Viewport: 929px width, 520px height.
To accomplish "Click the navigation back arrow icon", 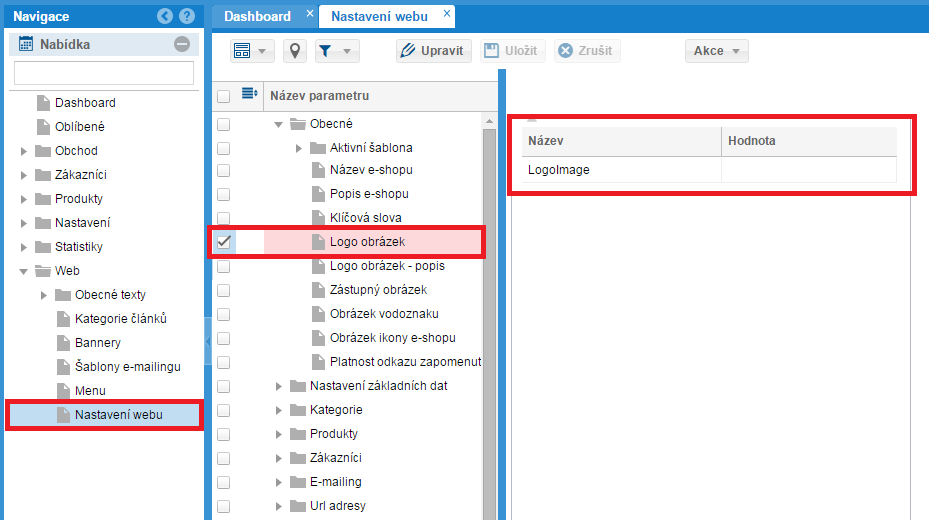I will coord(165,16).
